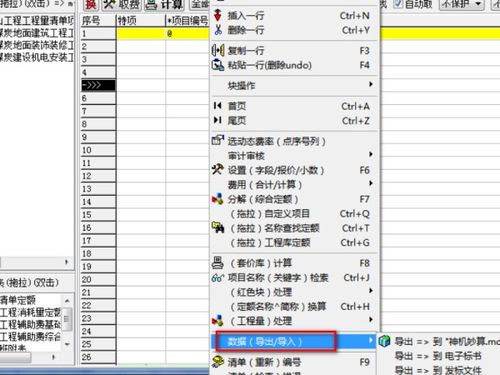The height and width of the screenshot is (375, 500).
Task: Click the hammer-wrench icon beside 设置(字段/报价/小数)
Action: [x=218, y=170]
